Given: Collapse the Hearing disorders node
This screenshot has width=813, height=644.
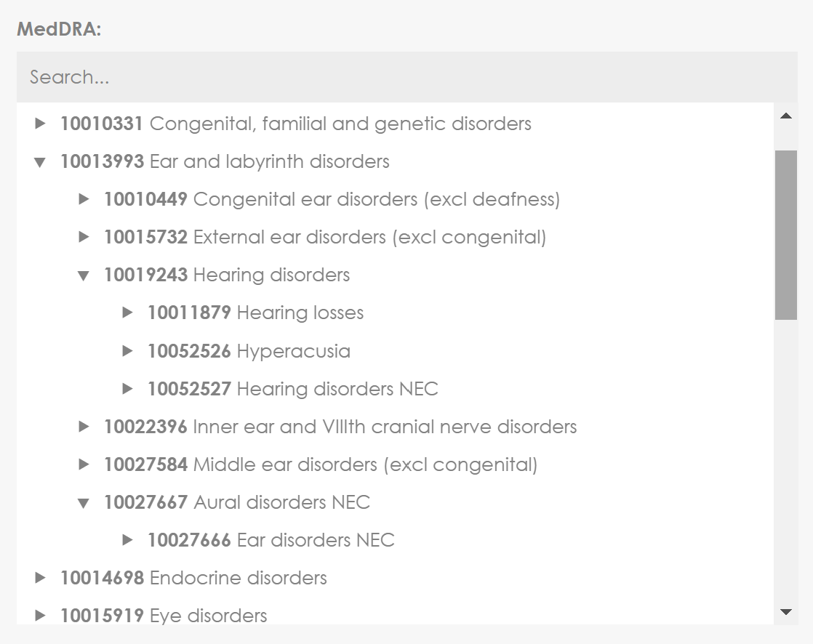Looking at the screenshot, I should pyautogui.click(x=84, y=275).
